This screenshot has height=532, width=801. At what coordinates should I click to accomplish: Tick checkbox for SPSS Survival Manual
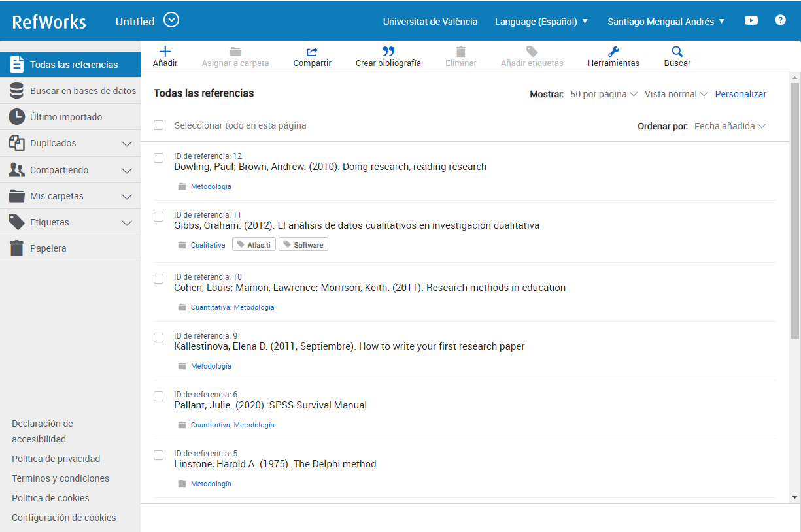click(x=159, y=397)
